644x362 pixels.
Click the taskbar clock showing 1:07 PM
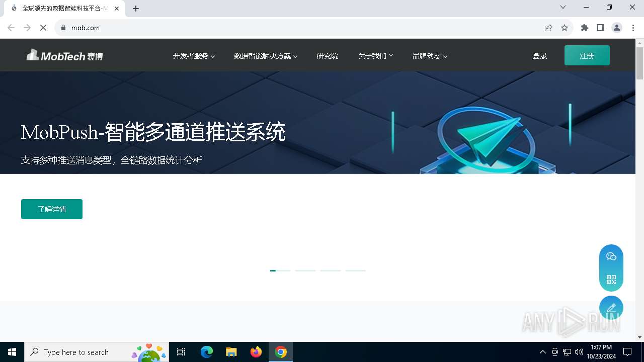point(601,352)
